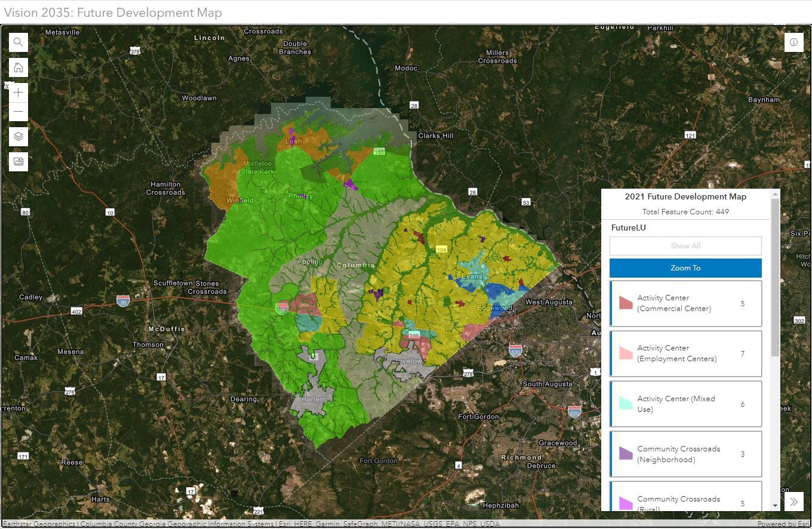812x529 pixels.
Task: Toggle the Activity Center (Commercial Center) filter
Action: pos(685,303)
